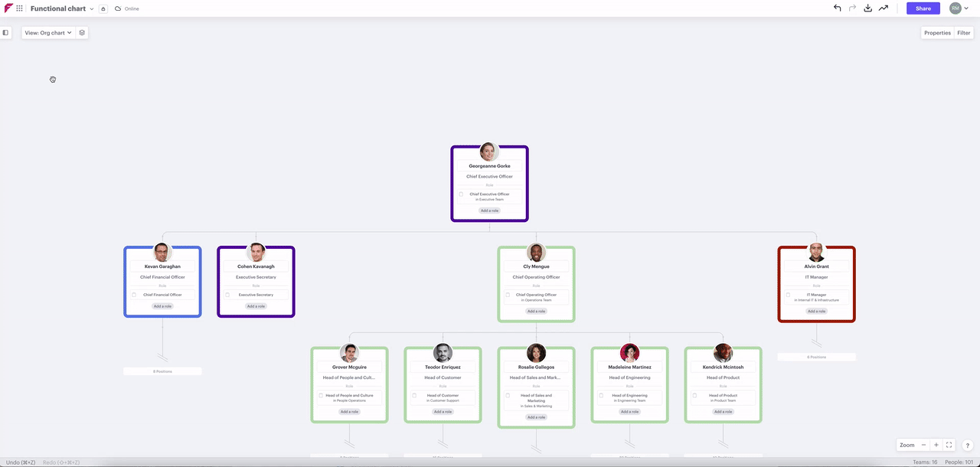Click the fit-to-screen icon
Image resolution: width=980 pixels, height=467 pixels.
(949, 445)
